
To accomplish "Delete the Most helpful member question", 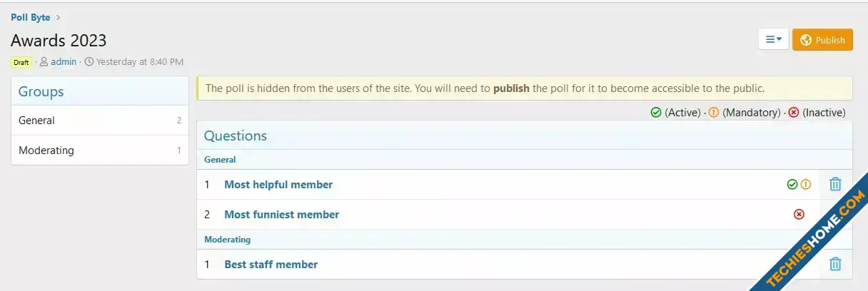I will click(x=835, y=184).
